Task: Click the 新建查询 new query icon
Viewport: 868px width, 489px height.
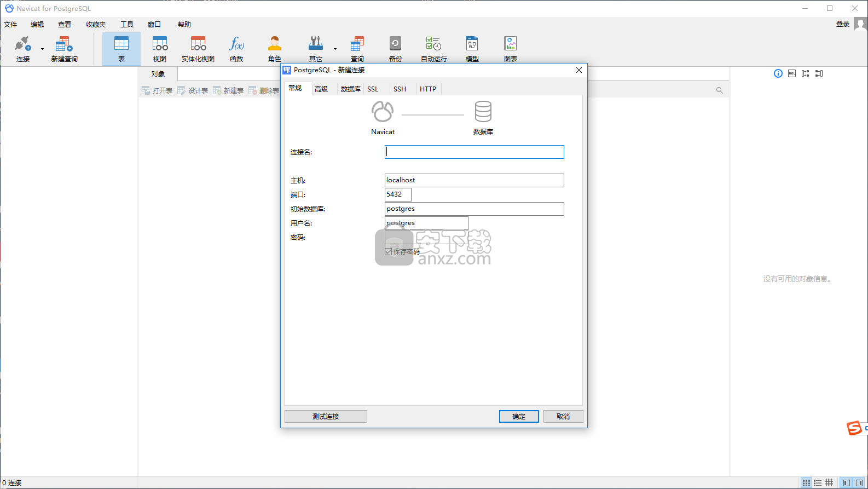Action: coord(64,49)
